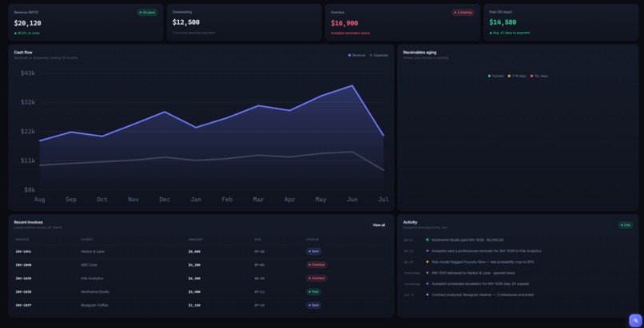Open invoice INV-1038
Viewport: 644px width, 328px height.
click(23, 292)
